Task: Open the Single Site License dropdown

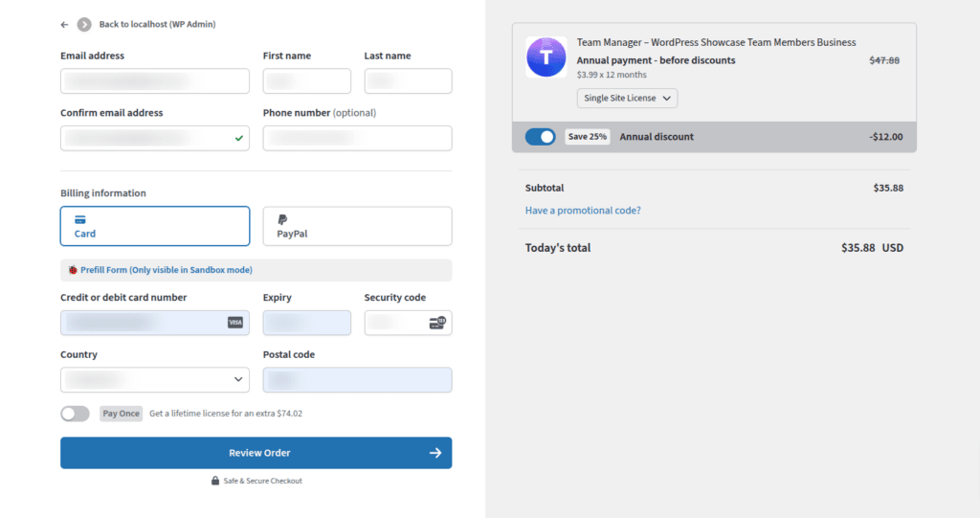Action: click(x=627, y=99)
